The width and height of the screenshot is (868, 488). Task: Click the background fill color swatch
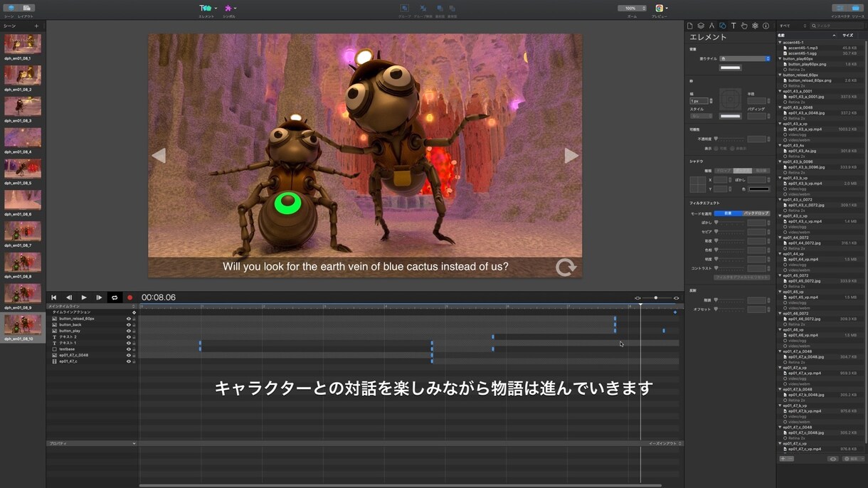pyautogui.click(x=731, y=68)
